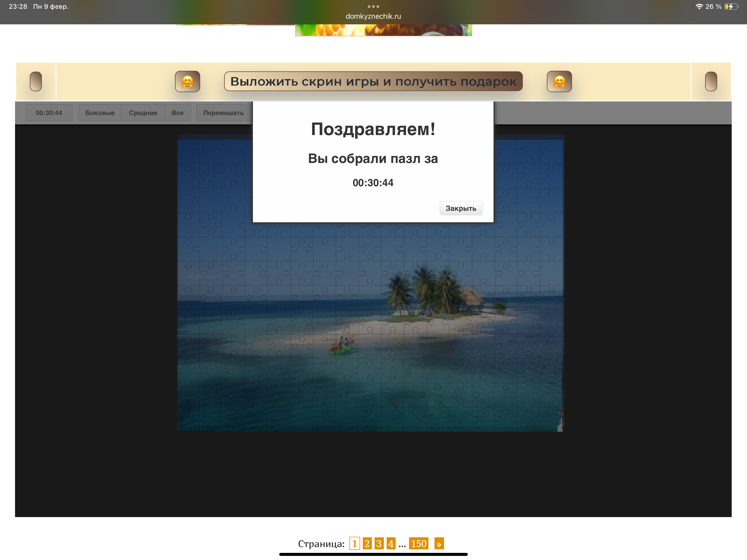Click the 00:30:44 timer button
Screen dimensions: 747x560
[49, 113]
